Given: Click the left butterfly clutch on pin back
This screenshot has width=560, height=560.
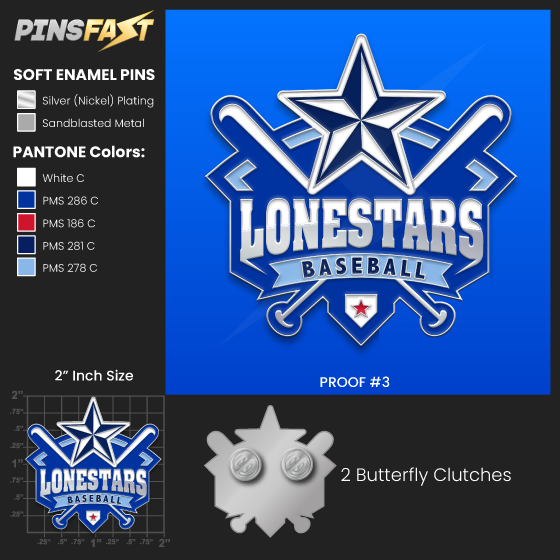Looking at the screenshot, I should pos(245,464).
